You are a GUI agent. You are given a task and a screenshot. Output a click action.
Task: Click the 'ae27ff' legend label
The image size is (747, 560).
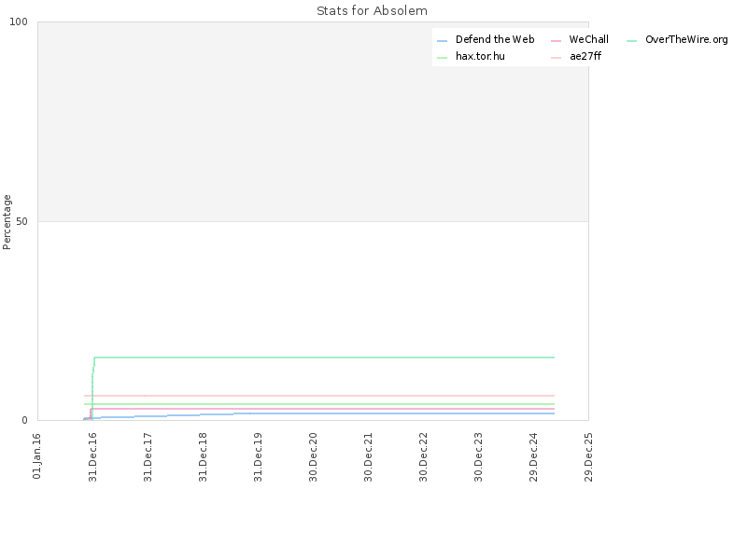tap(585, 56)
